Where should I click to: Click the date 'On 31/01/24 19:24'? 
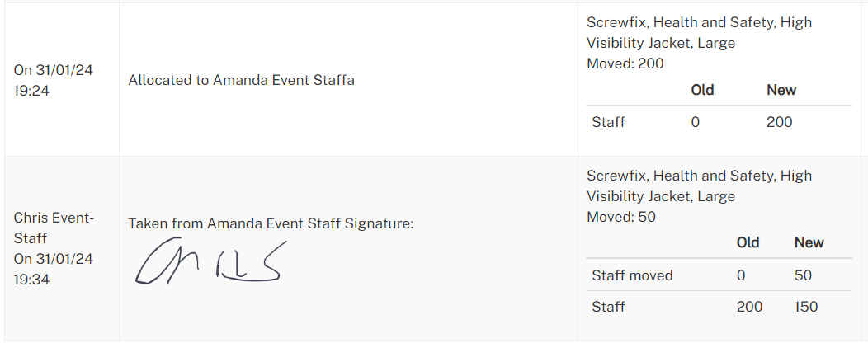53,80
